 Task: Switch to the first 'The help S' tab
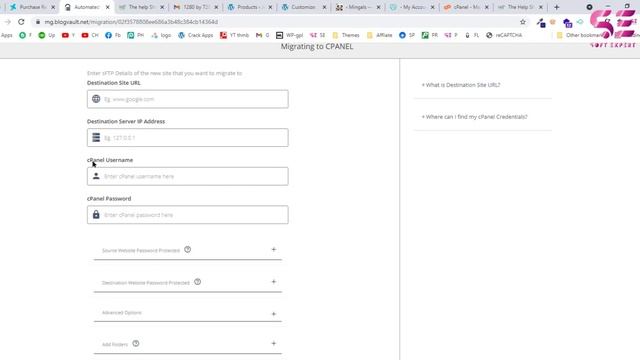(141, 7)
